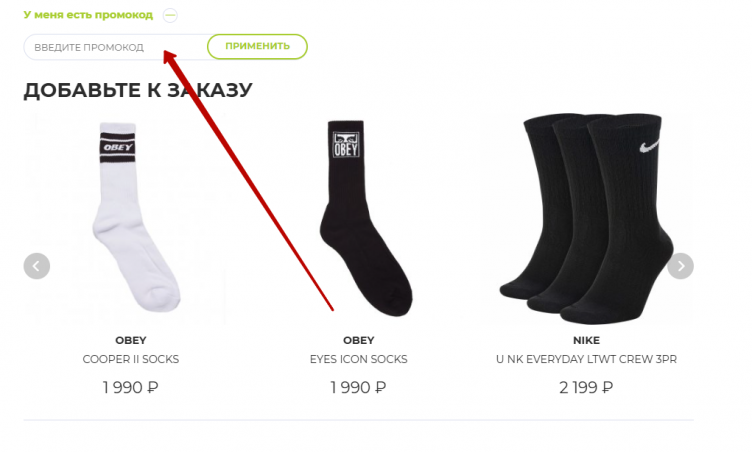The image size is (752, 452).
Task: Open the 'Cooper II Socks' product title
Action: tap(130, 359)
